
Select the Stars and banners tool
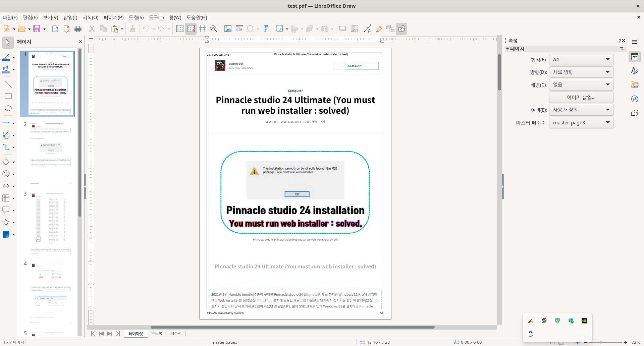6,222
